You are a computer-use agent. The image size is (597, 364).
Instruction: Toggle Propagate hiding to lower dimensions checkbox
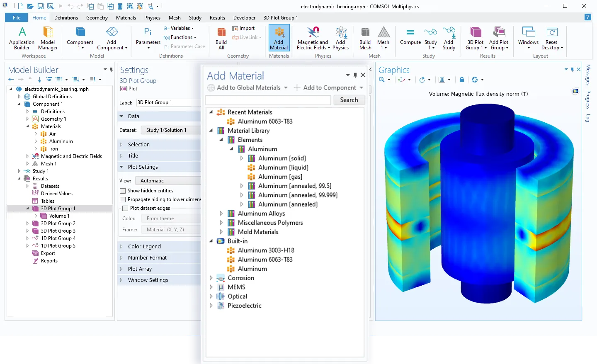(x=123, y=199)
